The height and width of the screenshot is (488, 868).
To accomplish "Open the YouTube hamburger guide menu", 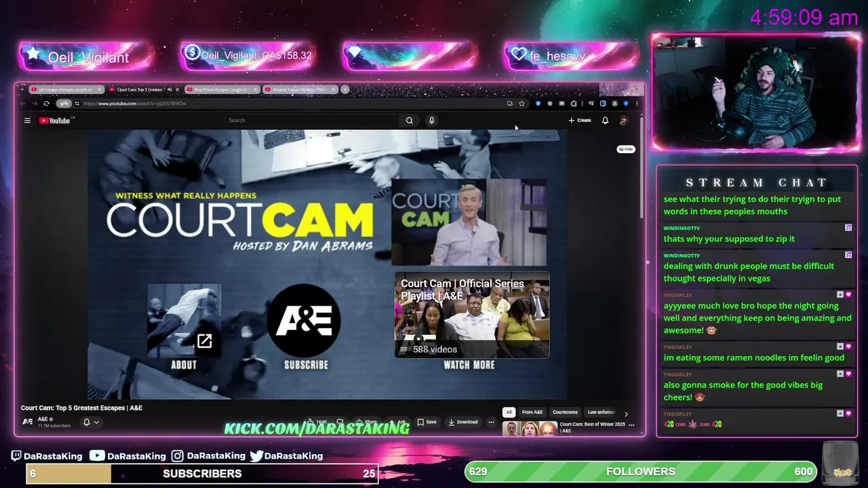I will [x=27, y=121].
